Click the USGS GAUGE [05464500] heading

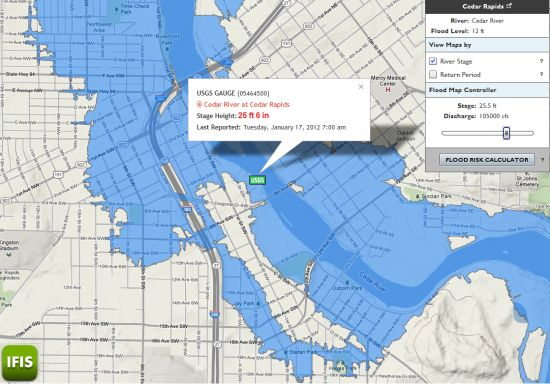[x=233, y=93]
